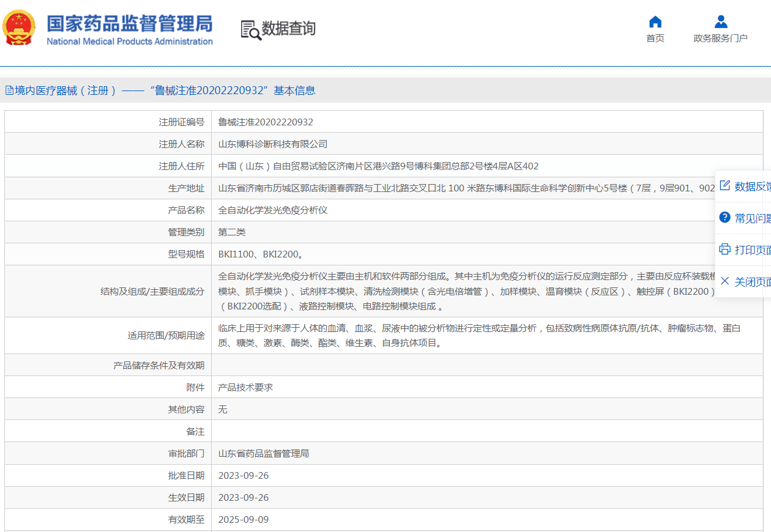
Task: Click the structure description paragraph
Action: click(467, 291)
